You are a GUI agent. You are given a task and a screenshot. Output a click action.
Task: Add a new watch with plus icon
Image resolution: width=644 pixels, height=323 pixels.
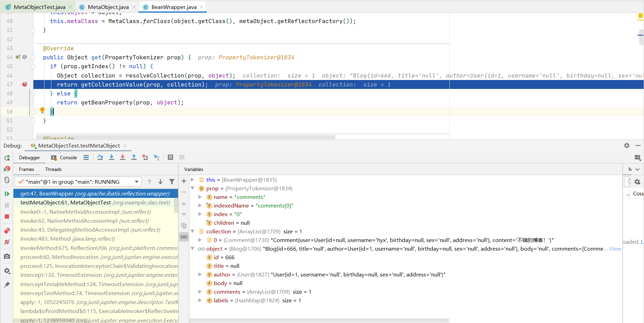184,181
